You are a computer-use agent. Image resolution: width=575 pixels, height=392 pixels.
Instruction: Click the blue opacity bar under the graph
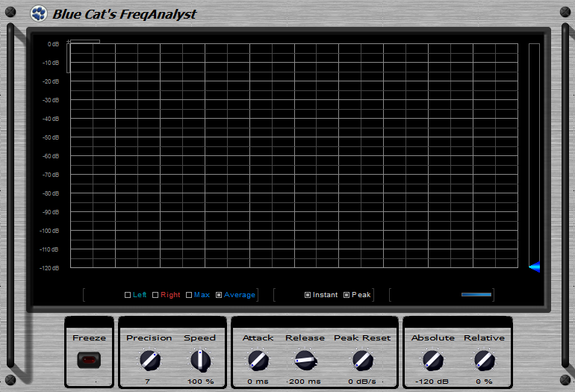[x=476, y=294]
